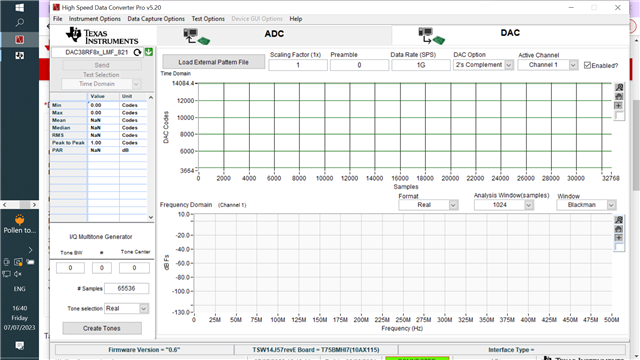Click the device name DAC38RF8x_LMF_821 field

(x=97, y=52)
